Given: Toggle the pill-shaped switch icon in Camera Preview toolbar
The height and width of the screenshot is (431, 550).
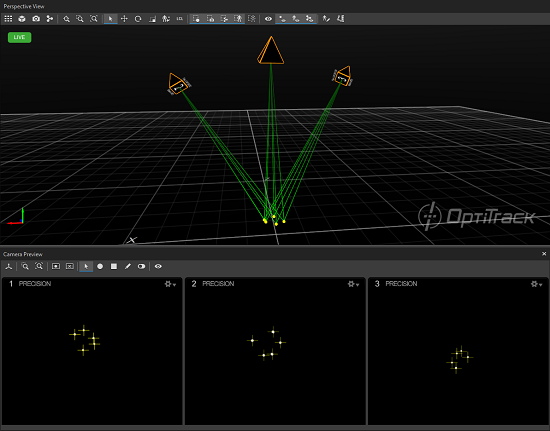Looking at the screenshot, I should click(141, 267).
